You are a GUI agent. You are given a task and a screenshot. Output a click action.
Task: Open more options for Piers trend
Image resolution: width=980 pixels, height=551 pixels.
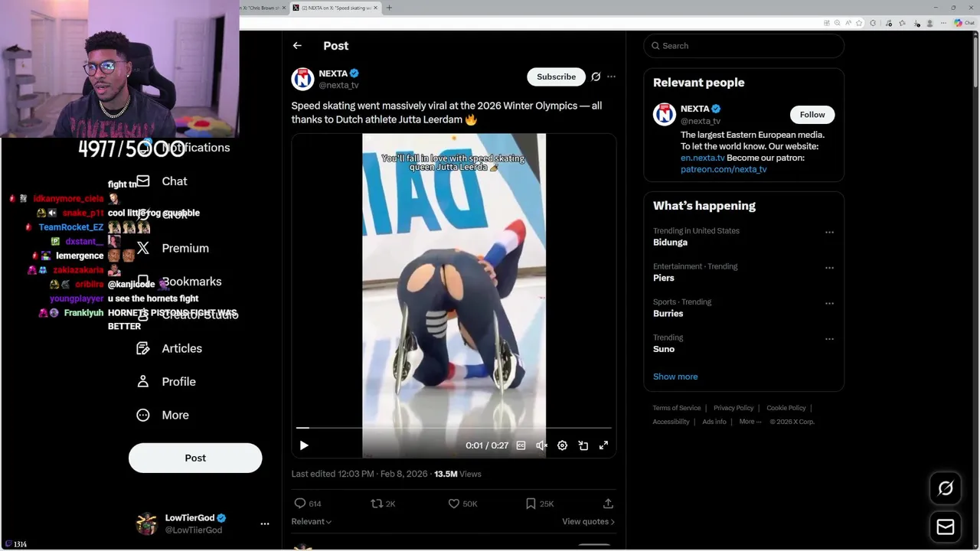click(829, 268)
